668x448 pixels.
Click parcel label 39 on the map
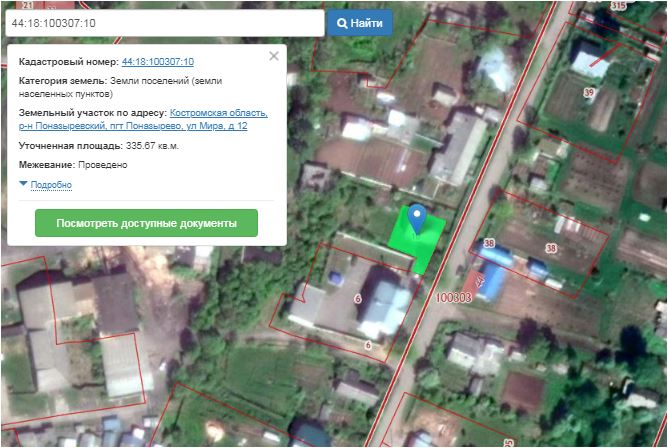pyautogui.click(x=588, y=93)
